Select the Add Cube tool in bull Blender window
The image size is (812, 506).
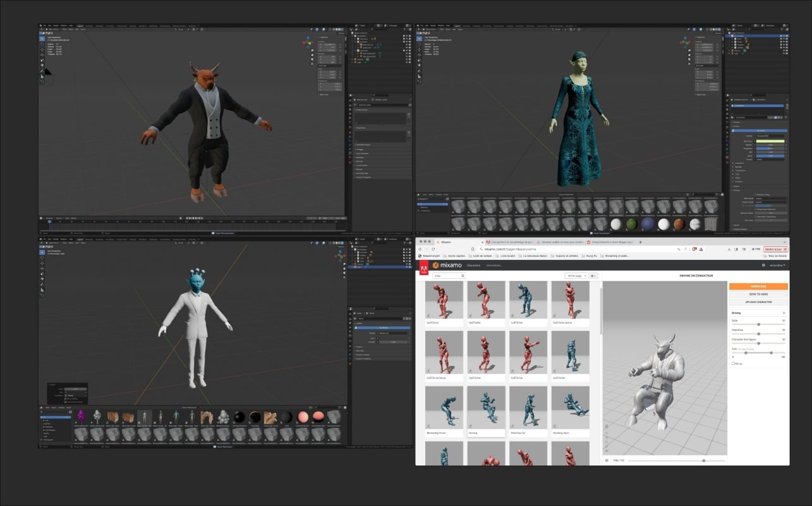click(x=42, y=82)
